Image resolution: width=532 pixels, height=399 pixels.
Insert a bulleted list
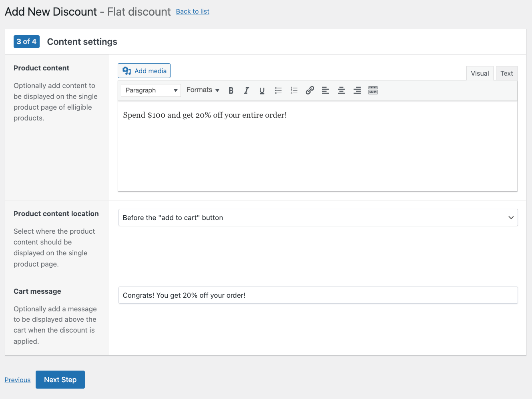click(278, 90)
